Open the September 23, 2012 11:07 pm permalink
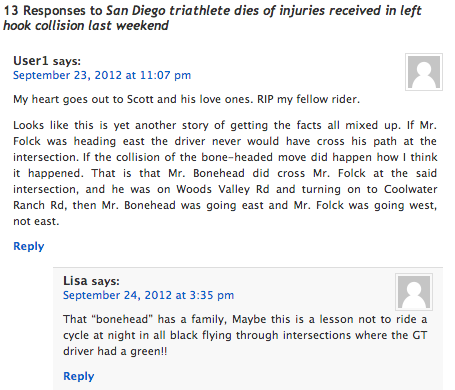 102,75
